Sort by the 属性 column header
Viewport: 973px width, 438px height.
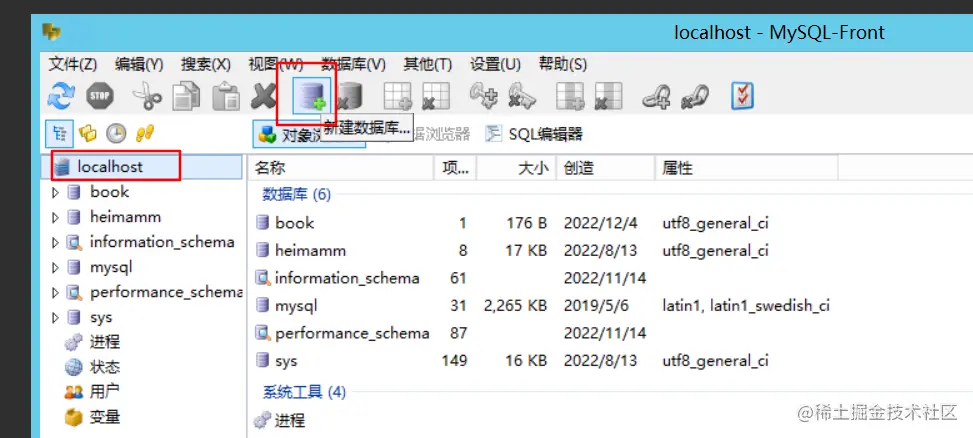(x=747, y=168)
